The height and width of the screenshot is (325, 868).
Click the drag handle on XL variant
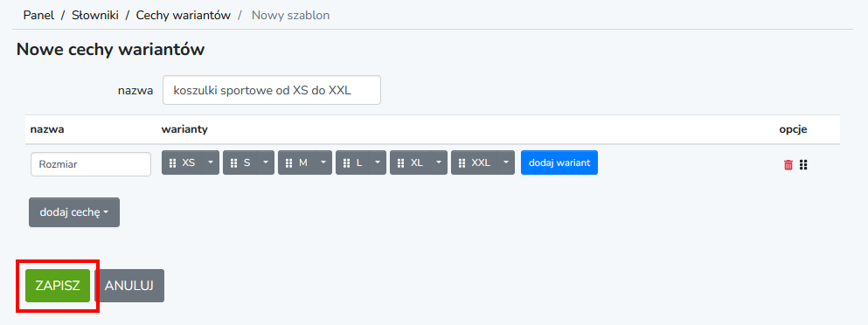pyautogui.click(x=401, y=162)
